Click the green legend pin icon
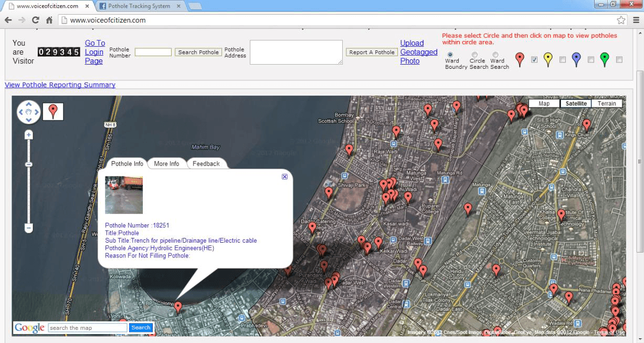644x343 pixels. (x=605, y=60)
